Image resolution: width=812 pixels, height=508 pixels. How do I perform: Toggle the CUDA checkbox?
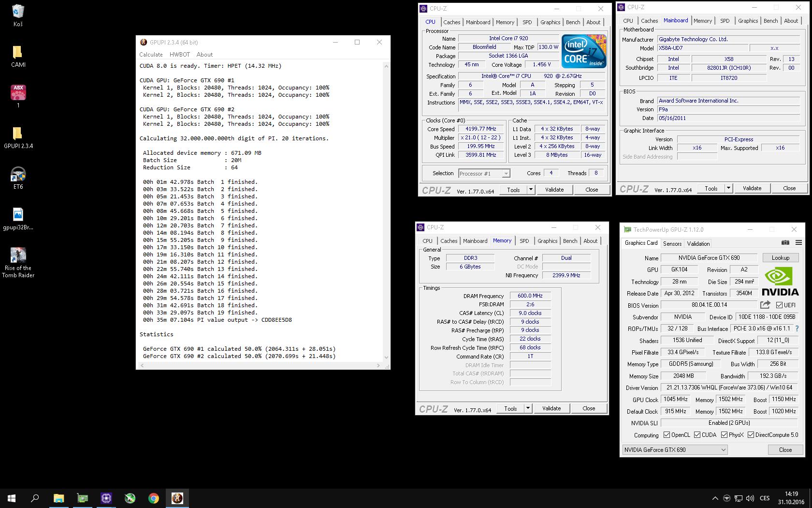(x=697, y=435)
